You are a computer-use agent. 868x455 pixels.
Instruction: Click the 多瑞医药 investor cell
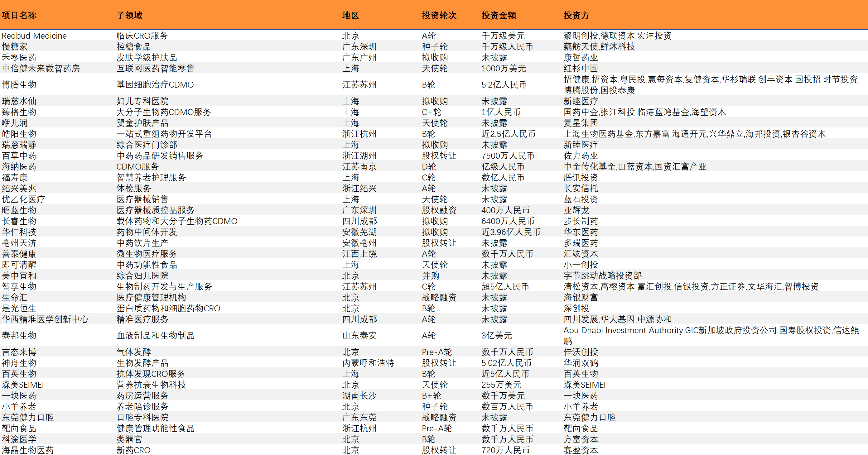click(581, 243)
